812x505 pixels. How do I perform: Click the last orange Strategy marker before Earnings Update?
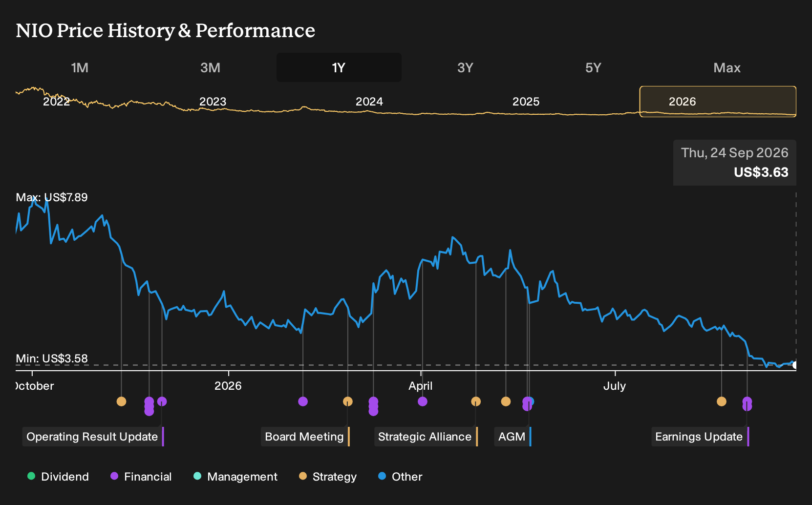[x=721, y=401]
